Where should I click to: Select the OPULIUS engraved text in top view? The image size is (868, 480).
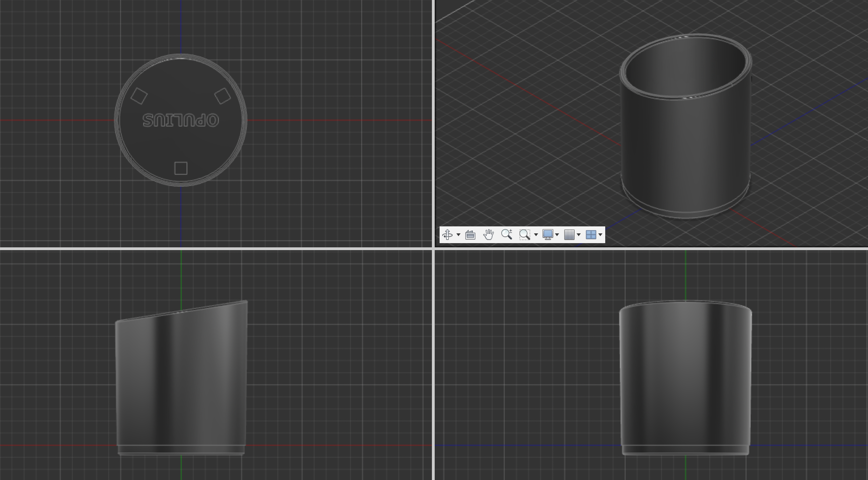[x=181, y=120]
